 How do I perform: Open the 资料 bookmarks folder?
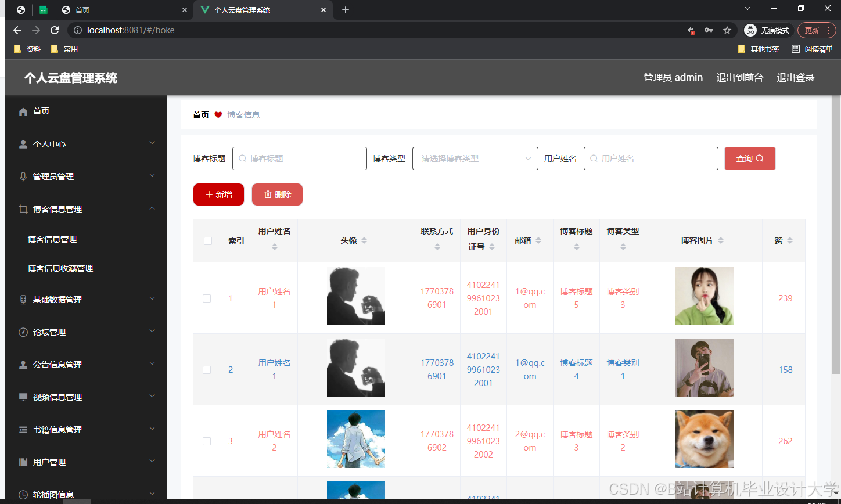pos(27,49)
